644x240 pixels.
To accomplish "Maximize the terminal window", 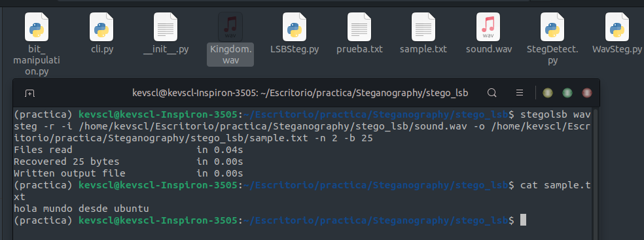I will point(567,93).
